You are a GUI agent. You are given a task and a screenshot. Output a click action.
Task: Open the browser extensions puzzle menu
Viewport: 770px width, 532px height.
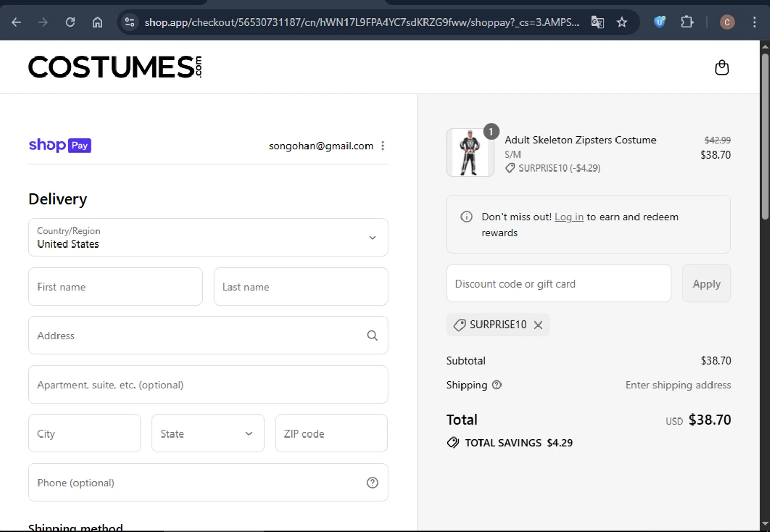coord(687,22)
